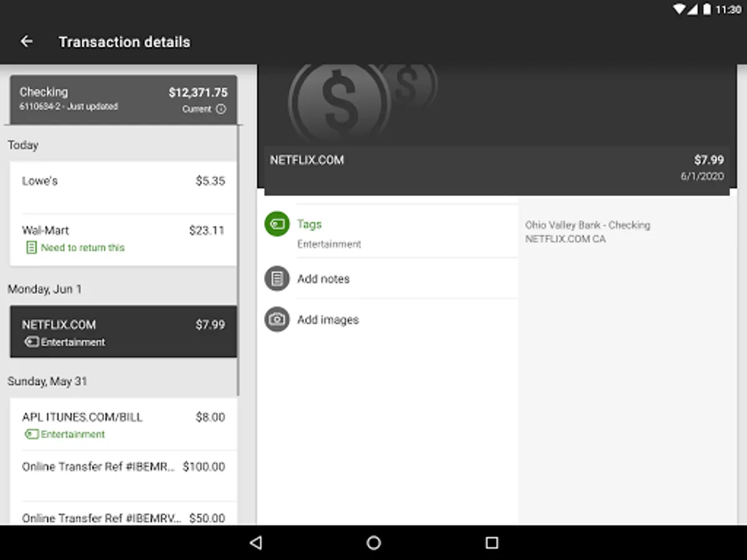Tap the 'Ohio Valley Bank - Checking' text

587,225
